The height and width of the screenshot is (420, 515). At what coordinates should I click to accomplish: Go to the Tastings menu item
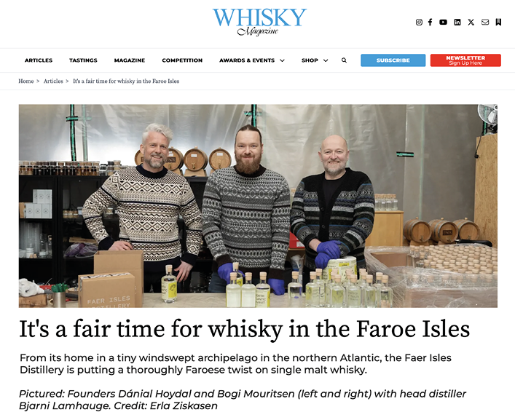(x=83, y=60)
